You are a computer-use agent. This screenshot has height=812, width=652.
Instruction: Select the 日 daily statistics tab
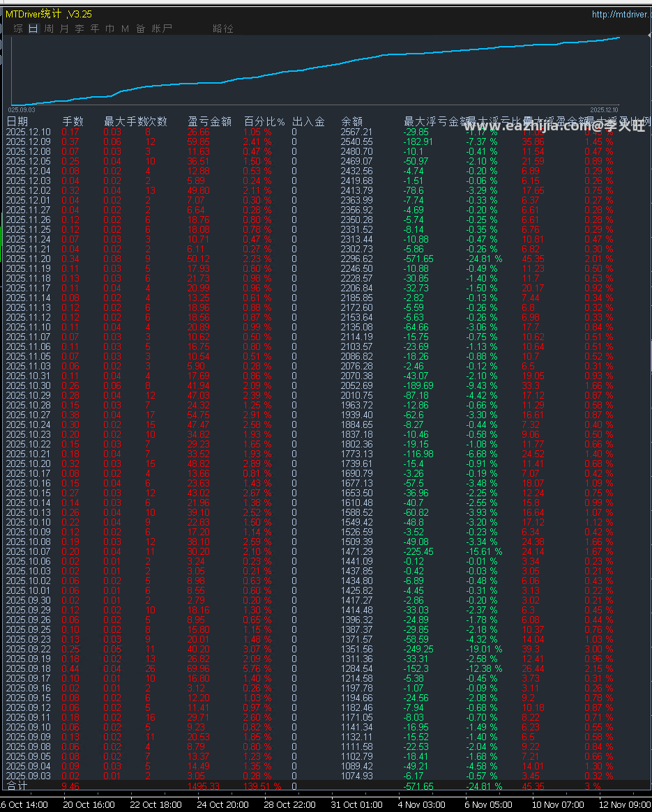[33, 29]
